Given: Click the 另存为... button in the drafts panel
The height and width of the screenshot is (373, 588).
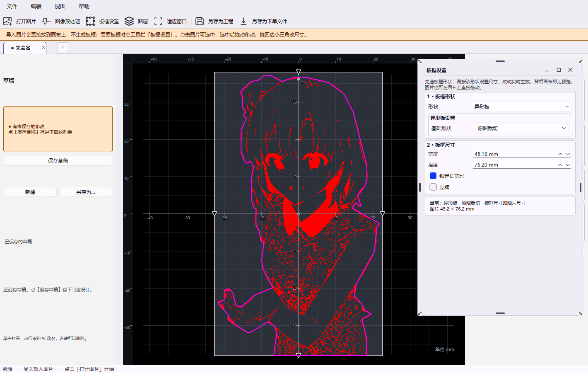Looking at the screenshot, I should 86,192.
